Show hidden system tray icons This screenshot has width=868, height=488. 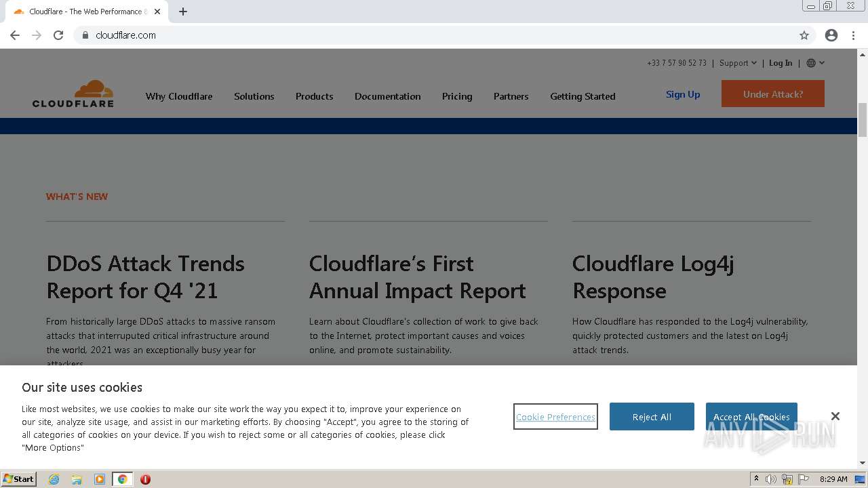tap(756, 479)
